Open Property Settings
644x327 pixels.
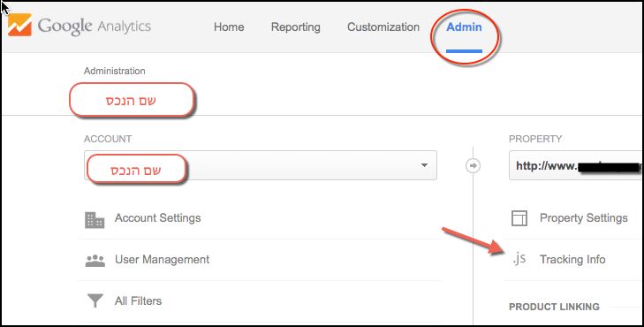click(x=583, y=218)
